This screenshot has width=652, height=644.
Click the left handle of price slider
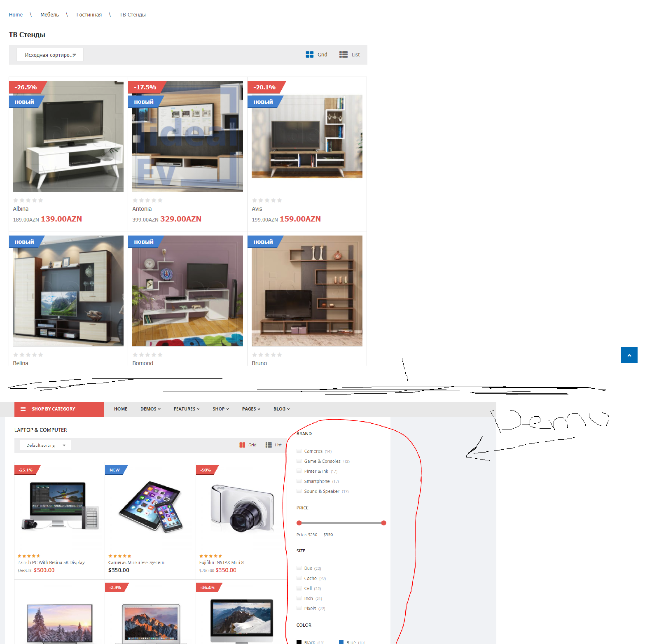[299, 523]
